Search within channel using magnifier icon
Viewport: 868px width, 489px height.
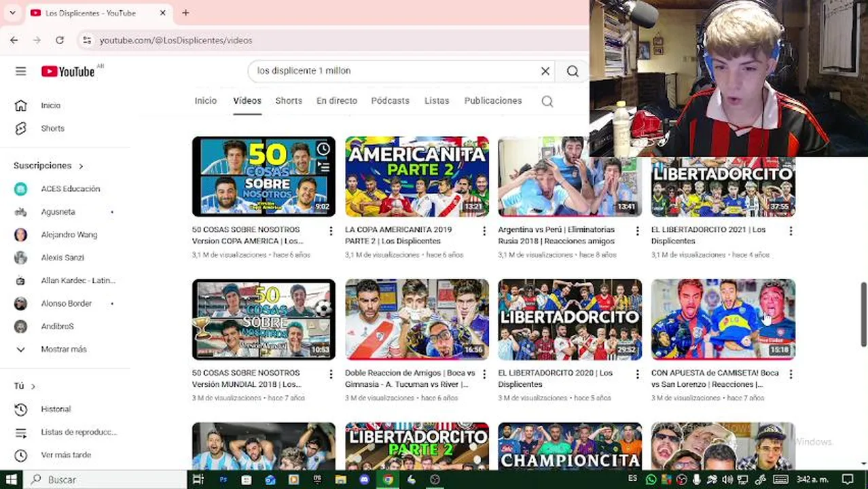point(547,101)
